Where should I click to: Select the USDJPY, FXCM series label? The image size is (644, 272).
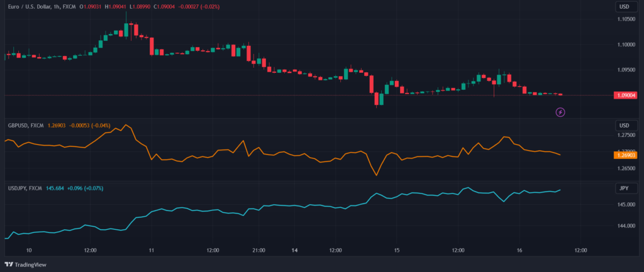pos(25,188)
